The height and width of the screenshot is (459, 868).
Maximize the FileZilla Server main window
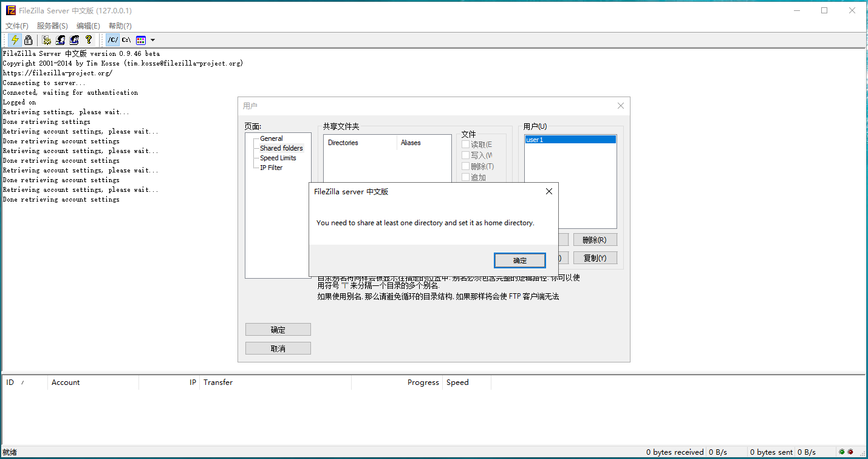[x=824, y=10]
